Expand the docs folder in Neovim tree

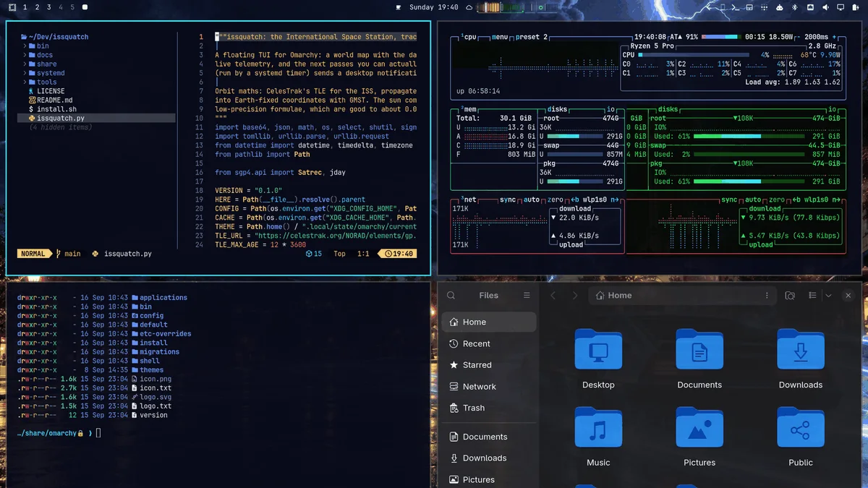pos(40,55)
